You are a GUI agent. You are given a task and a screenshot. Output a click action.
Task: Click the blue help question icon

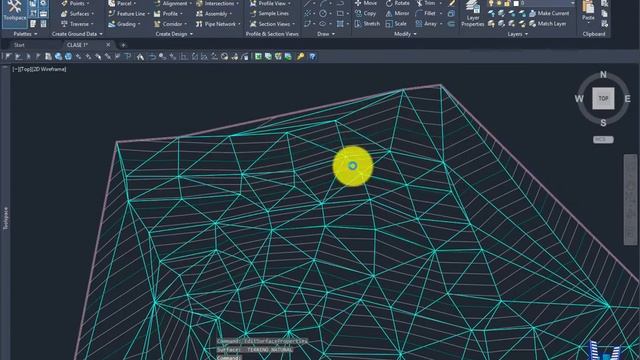pyautogui.click(x=312, y=57)
